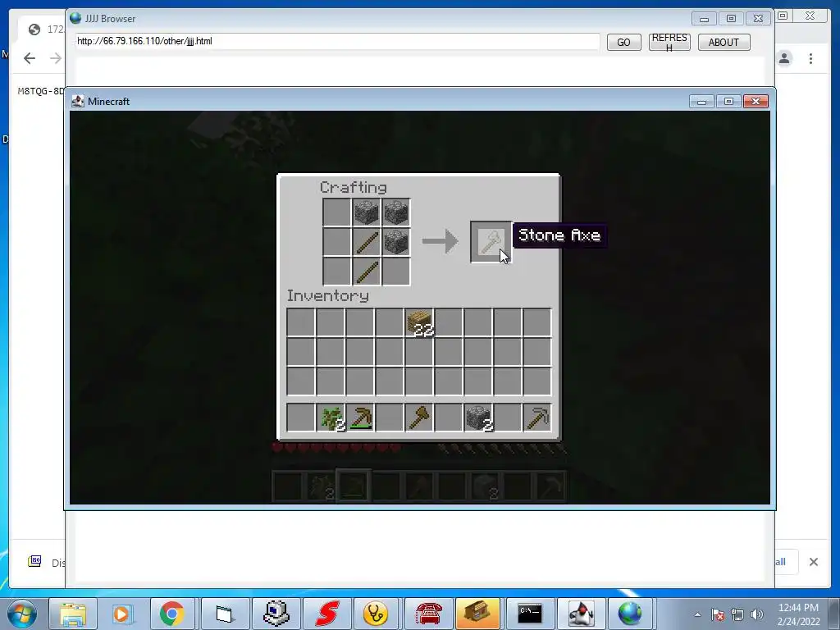
Task: Take the Stone Axe from the crafting output slot
Action: pos(491,242)
